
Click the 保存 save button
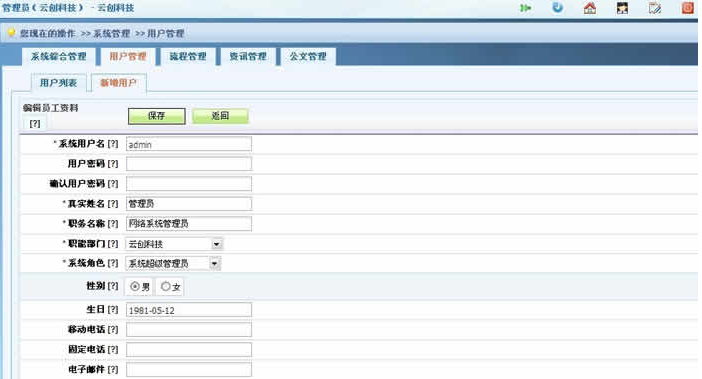click(157, 116)
